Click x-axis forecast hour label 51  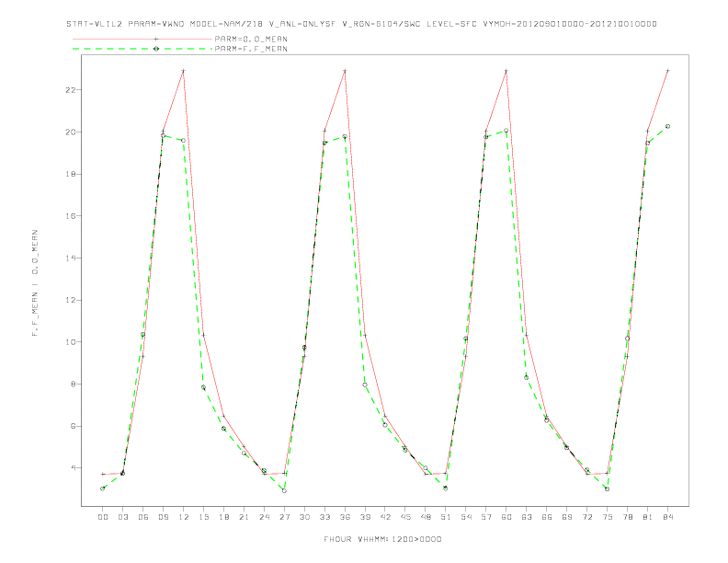[446, 517]
